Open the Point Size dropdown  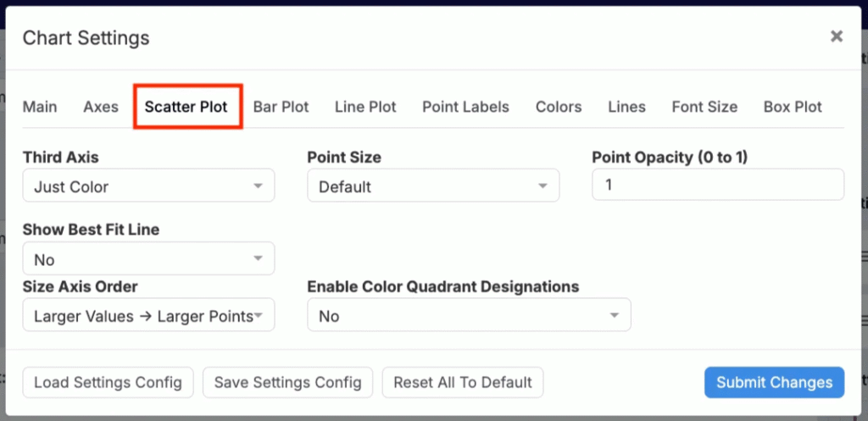[x=432, y=186]
